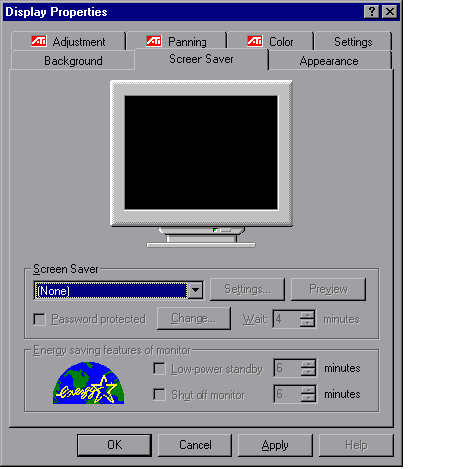Click the Apply button
This screenshot has width=469, height=469.
click(x=275, y=445)
